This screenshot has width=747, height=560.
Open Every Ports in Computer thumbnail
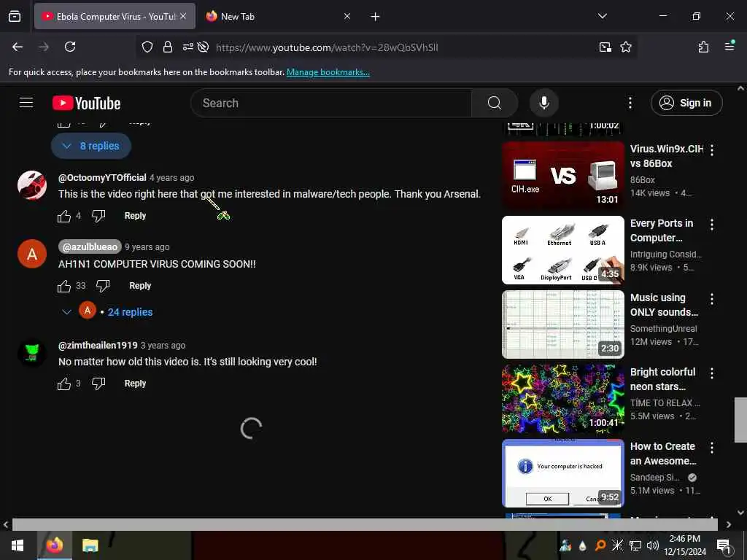point(562,250)
